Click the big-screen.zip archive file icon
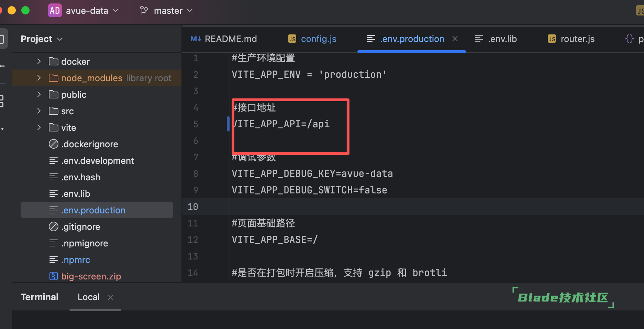This screenshot has height=329, width=644. click(x=53, y=276)
